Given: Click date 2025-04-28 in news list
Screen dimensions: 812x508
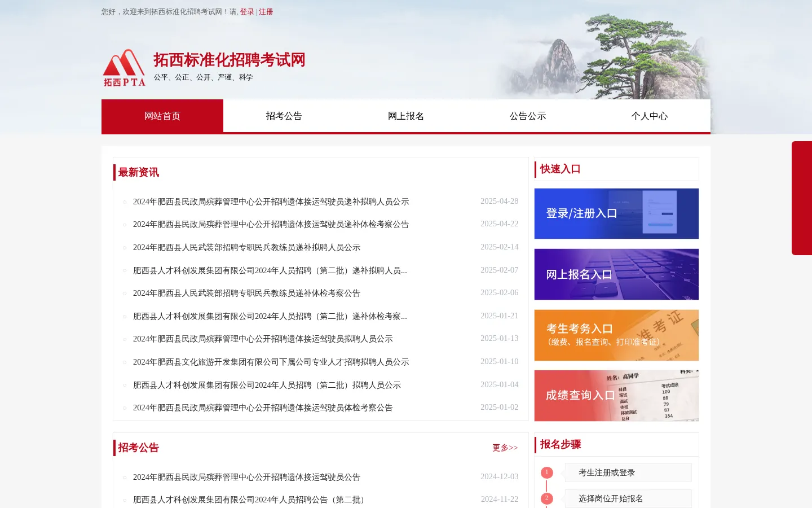Looking at the screenshot, I should click(500, 201).
